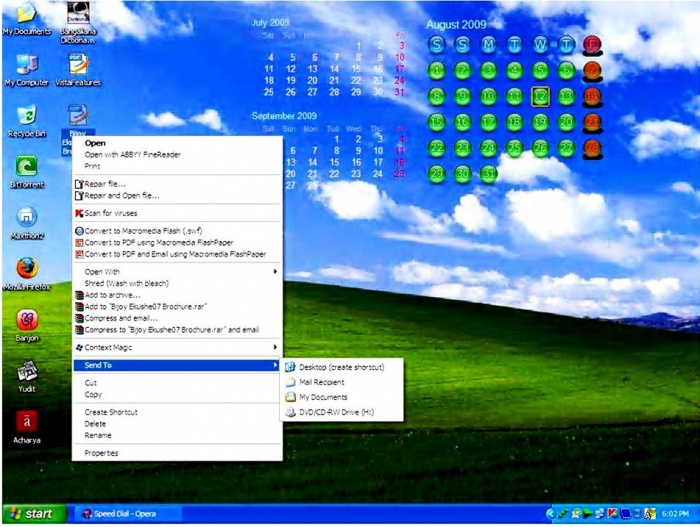Select the Recycle Bin desktop icon
The height and width of the screenshot is (527, 700).
27,121
